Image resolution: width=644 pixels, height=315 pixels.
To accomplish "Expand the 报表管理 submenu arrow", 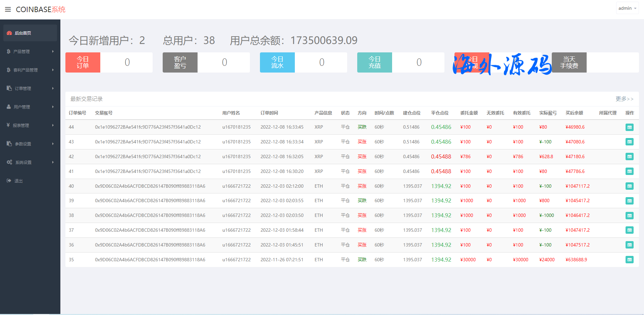I will 53,125.
